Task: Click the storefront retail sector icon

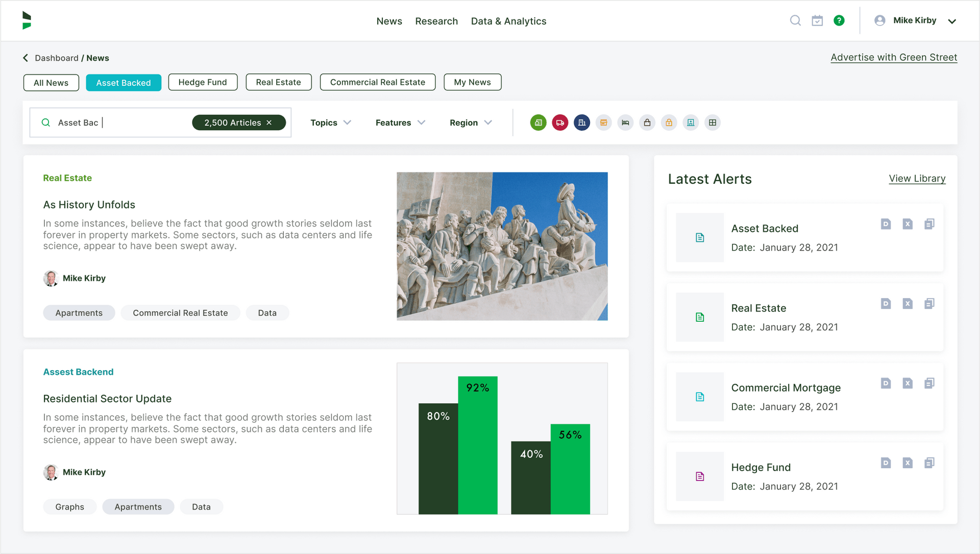Action: click(x=604, y=123)
